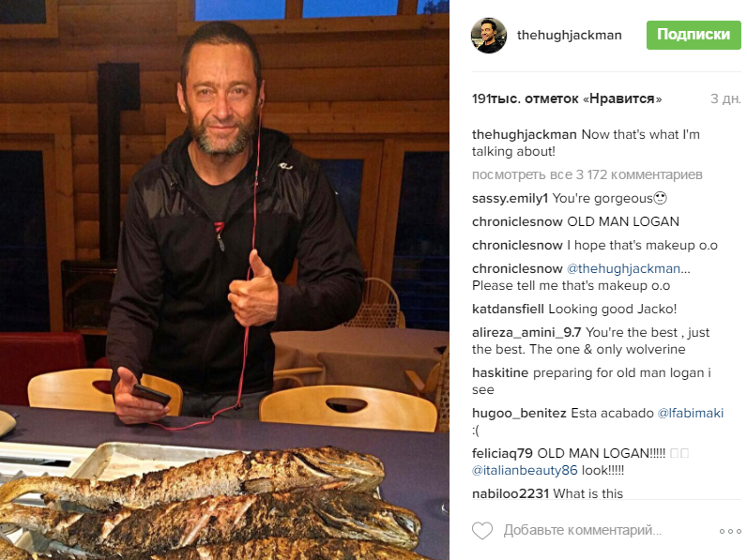
Task: View all 3 172 comments link
Action: point(587,174)
